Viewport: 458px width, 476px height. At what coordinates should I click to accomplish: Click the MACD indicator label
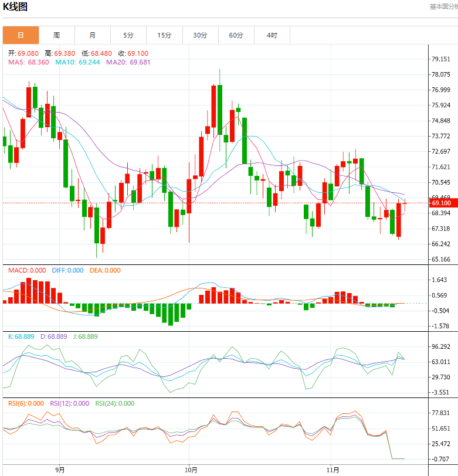click(27, 270)
